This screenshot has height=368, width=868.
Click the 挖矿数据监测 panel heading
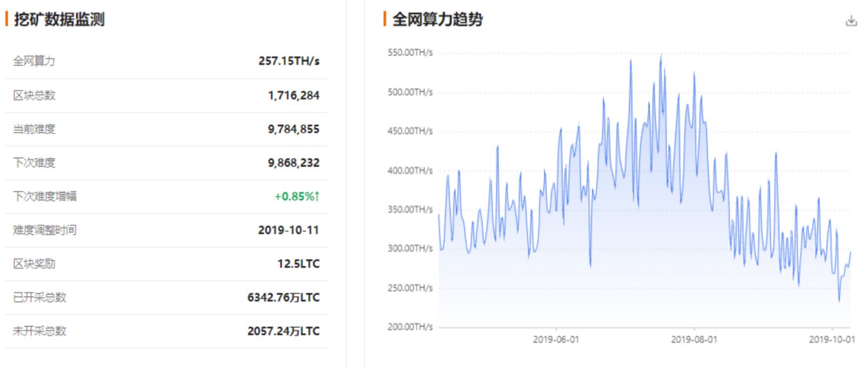point(59,19)
